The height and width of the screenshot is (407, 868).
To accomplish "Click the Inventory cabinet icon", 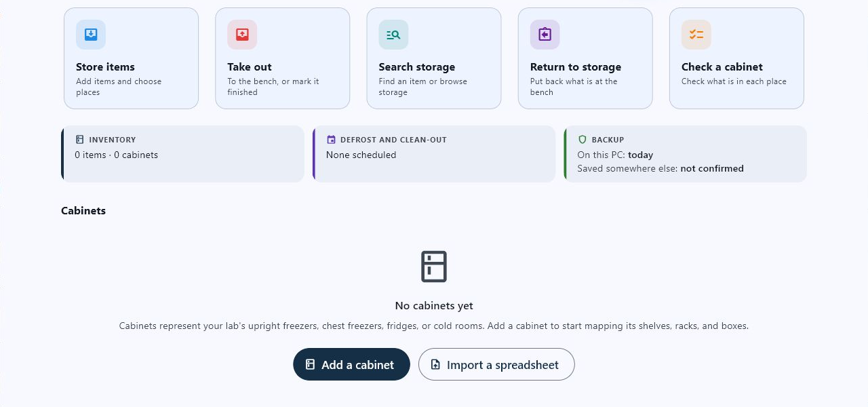I will [x=80, y=140].
